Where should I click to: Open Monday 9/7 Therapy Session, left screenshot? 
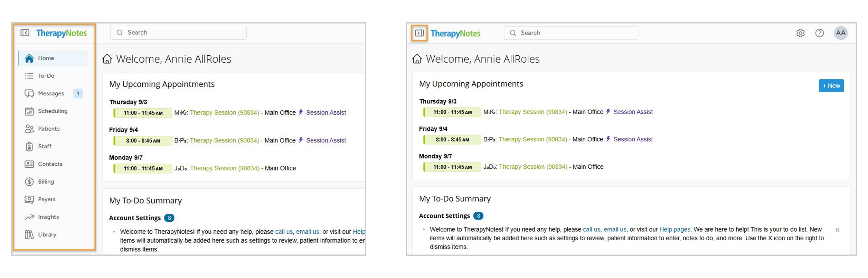[225, 168]
